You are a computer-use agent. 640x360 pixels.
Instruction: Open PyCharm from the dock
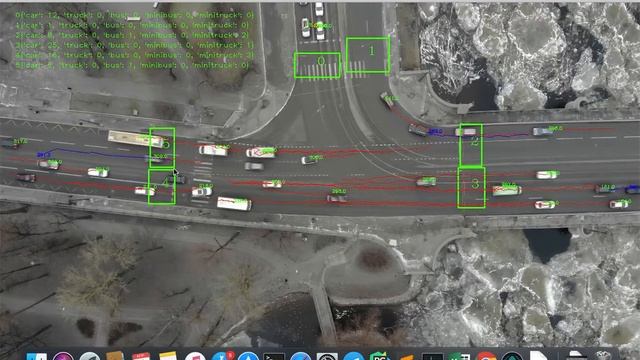point(380,357)
